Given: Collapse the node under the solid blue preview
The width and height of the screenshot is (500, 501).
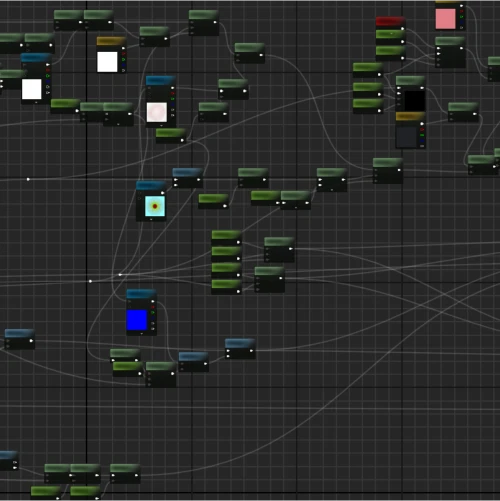Looking at the screenshot, I should click(142, 333).
